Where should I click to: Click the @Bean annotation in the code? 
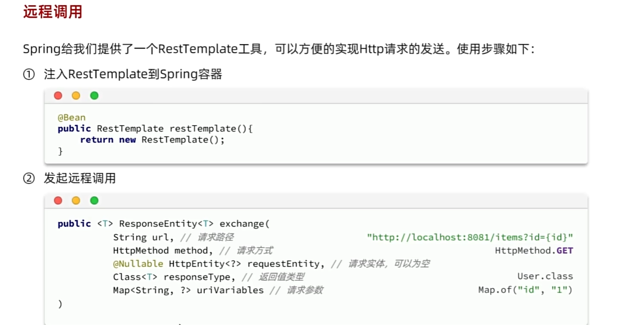71,118
